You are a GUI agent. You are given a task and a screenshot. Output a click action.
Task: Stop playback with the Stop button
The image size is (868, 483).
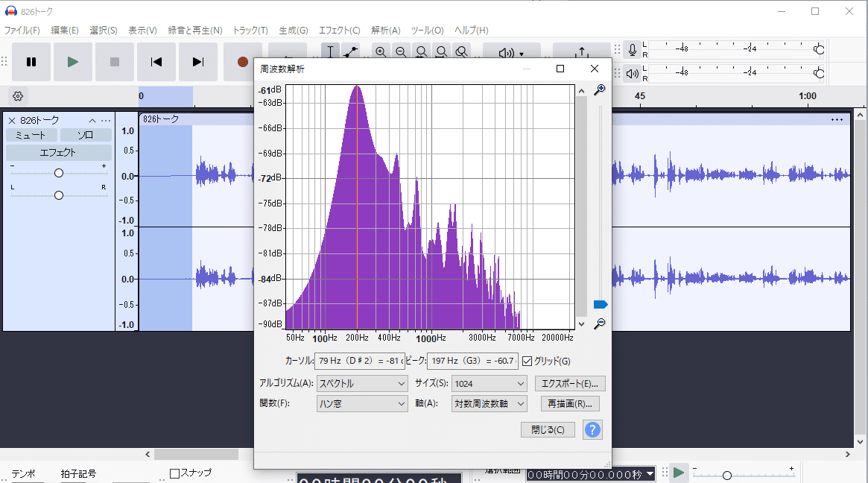pos(115,62)
